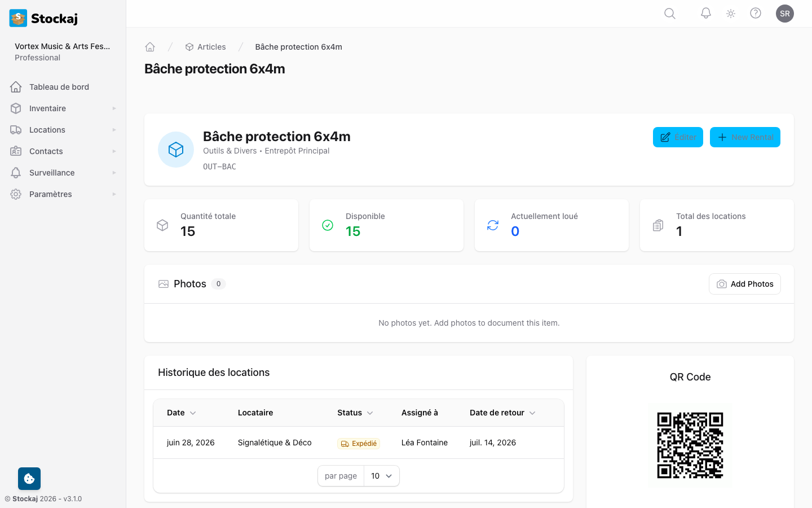This screenshot has height=508, width=812.
Task: Click the Éditer button
Action: (678, 137)
